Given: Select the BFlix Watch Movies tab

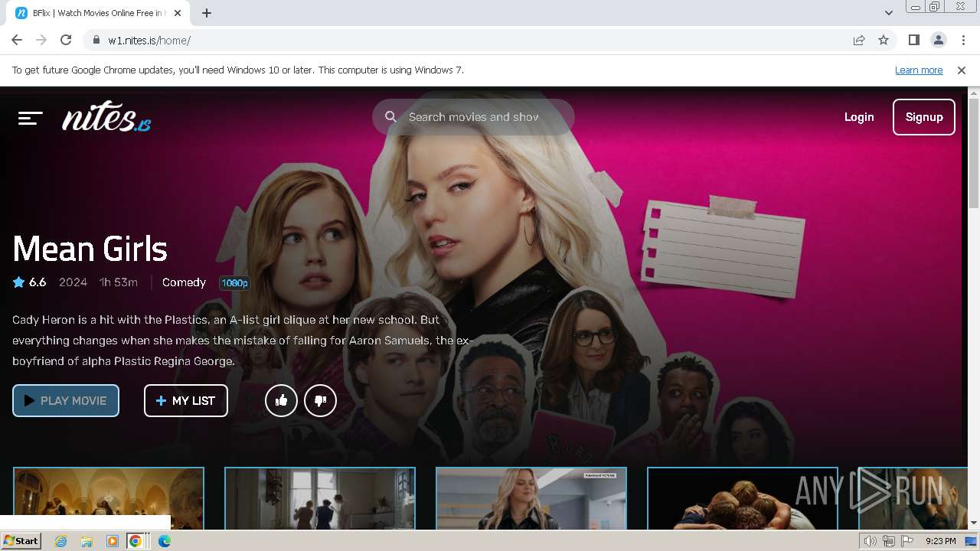Looking at the screenshot, I should click(100, 13).
